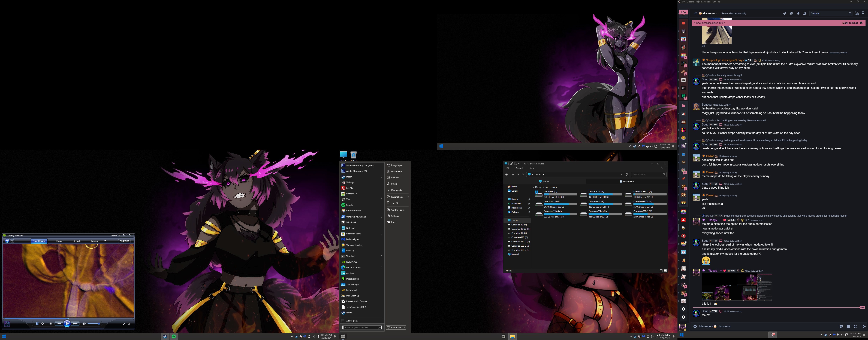Open Winaero Tweaker from Start menu

[362, 245]
